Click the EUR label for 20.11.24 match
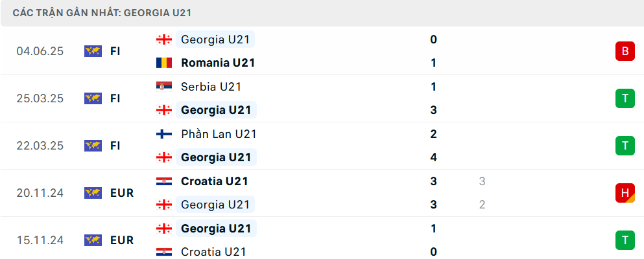The height and width of the screenshot is (259, 644). point(122,193)
